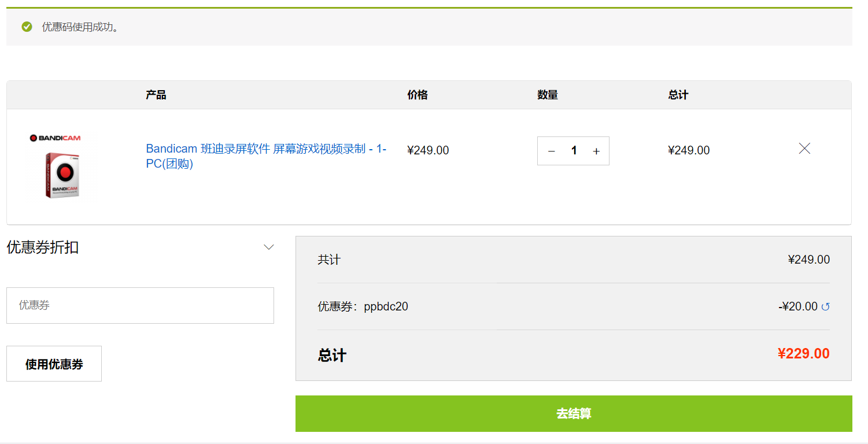Click the 优惠码使用成功 notification message
The image size is (868, 444).
80,27
